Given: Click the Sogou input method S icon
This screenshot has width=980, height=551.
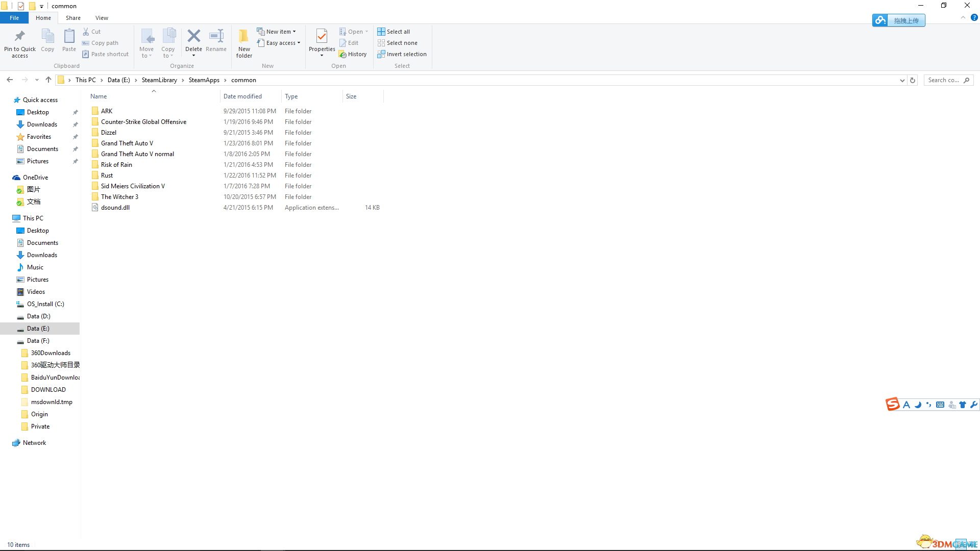Looking at the screenshot, I should 892,405.
